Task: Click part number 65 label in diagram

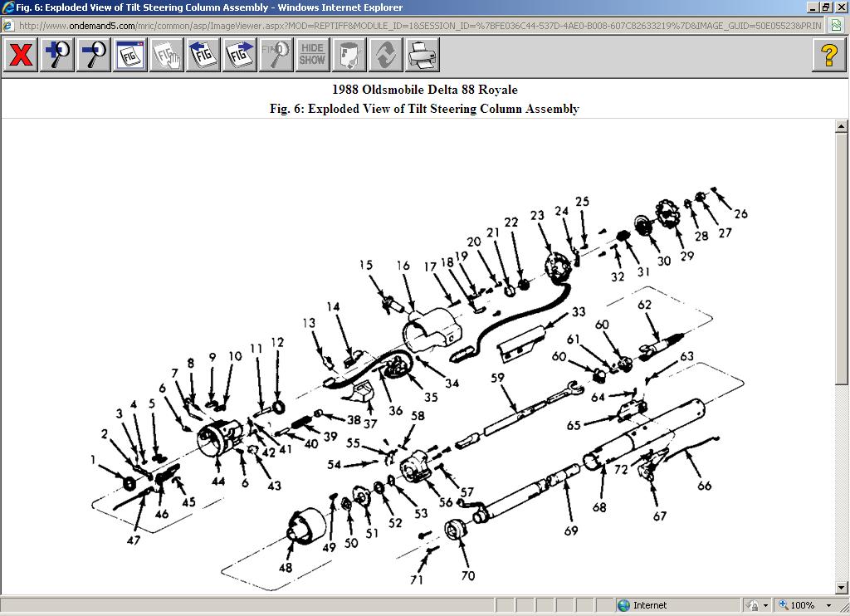Action: click(x=574, y=425)
